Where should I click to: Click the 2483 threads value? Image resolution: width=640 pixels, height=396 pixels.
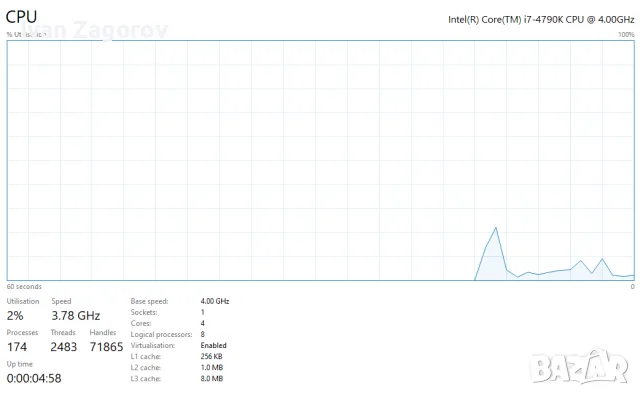coord(64,347)
